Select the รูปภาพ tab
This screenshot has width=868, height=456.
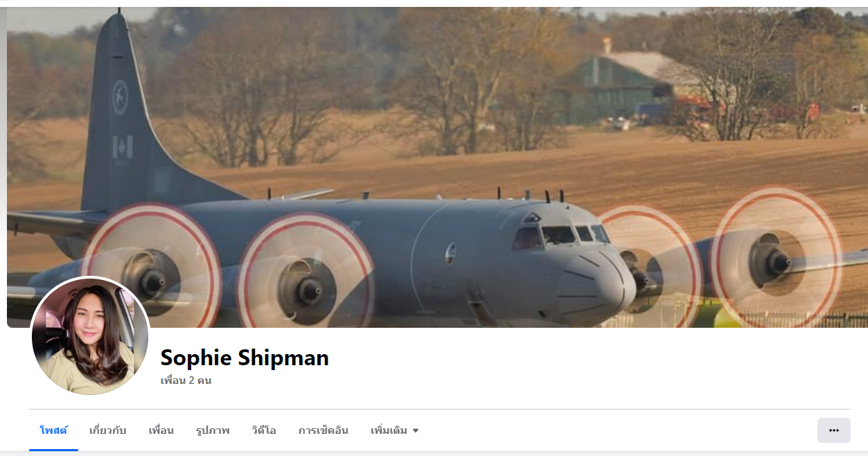pos(213,430)
